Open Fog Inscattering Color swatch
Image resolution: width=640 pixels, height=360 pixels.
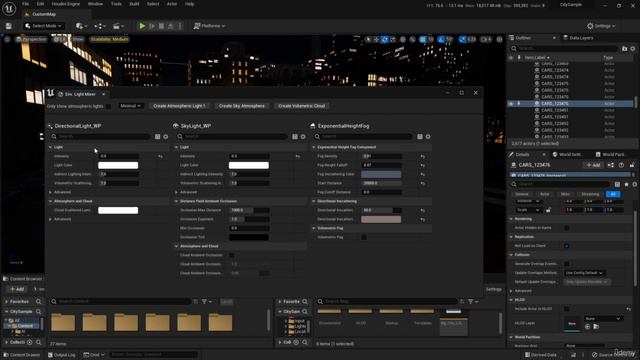[x=381, y=174]
